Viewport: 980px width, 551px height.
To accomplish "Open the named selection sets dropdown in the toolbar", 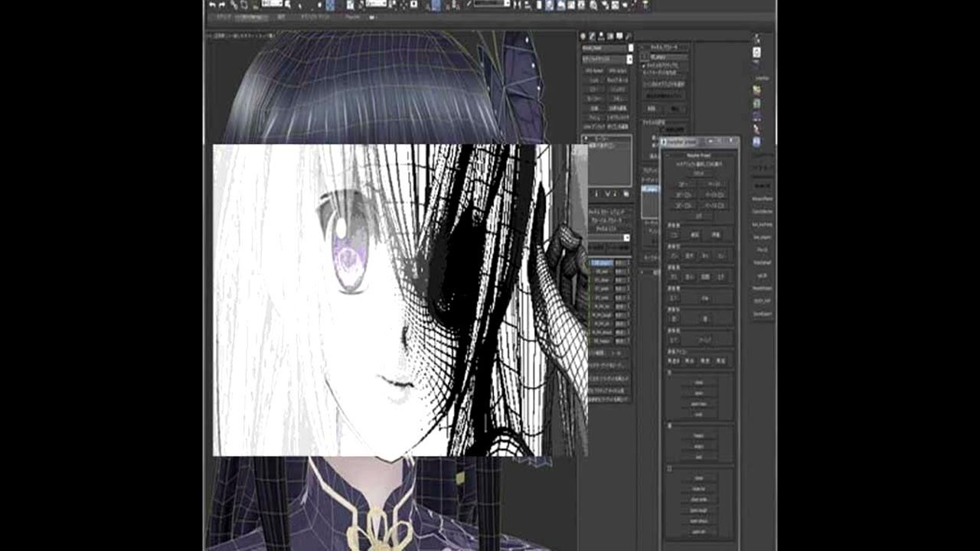I will click(x=492, y=5).
